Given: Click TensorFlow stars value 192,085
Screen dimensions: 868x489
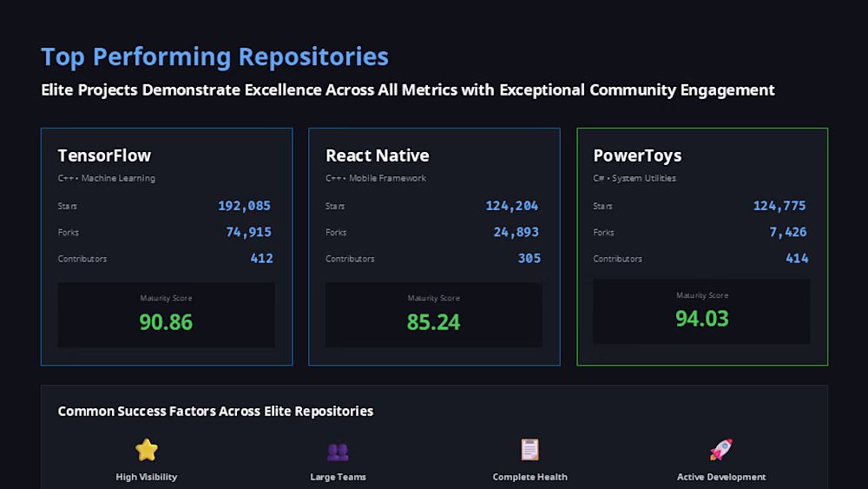Looking at the screenshot, I should (244, 206).
